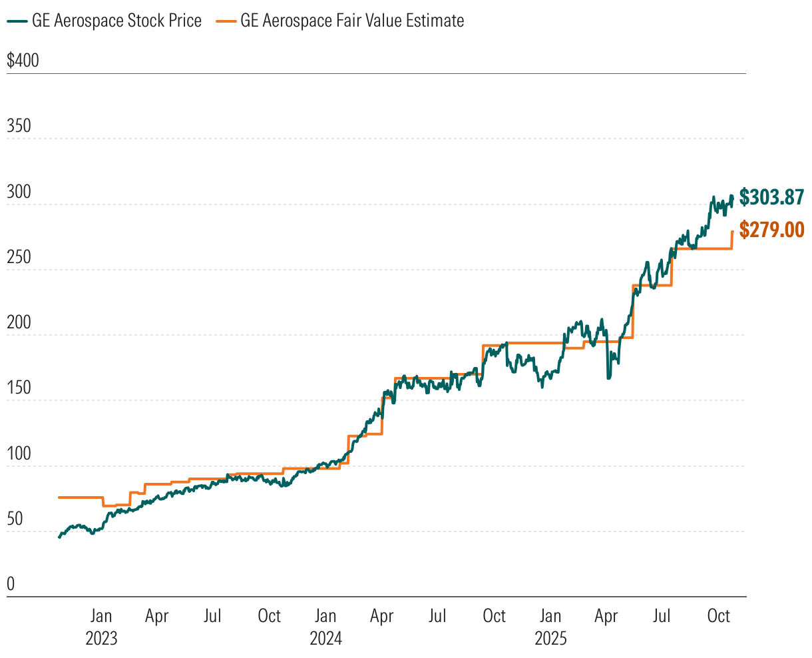
Task: Click the 2024 year label on x-axis
Action: point(325,639)
